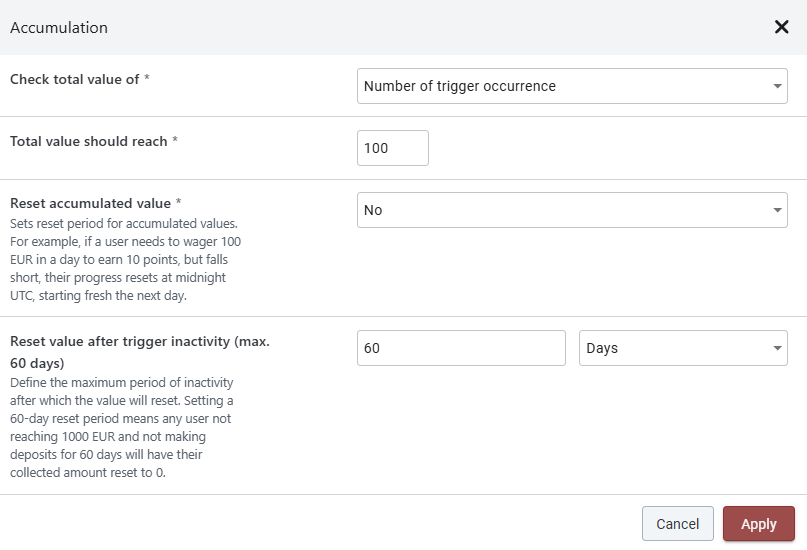Image resolution: width=807 pixels, height=550 pixels.
Task: Select the 'Total value should reach' label
Action: [88, 141]
